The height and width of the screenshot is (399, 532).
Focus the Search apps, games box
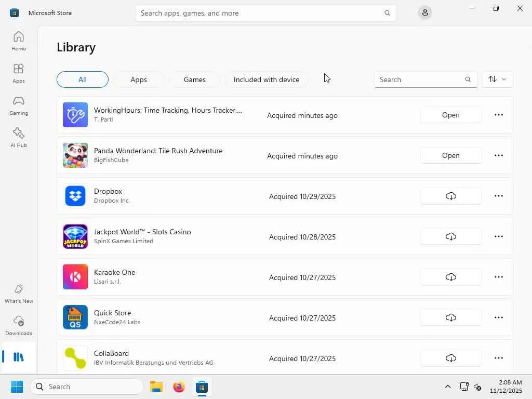point(265,13)
